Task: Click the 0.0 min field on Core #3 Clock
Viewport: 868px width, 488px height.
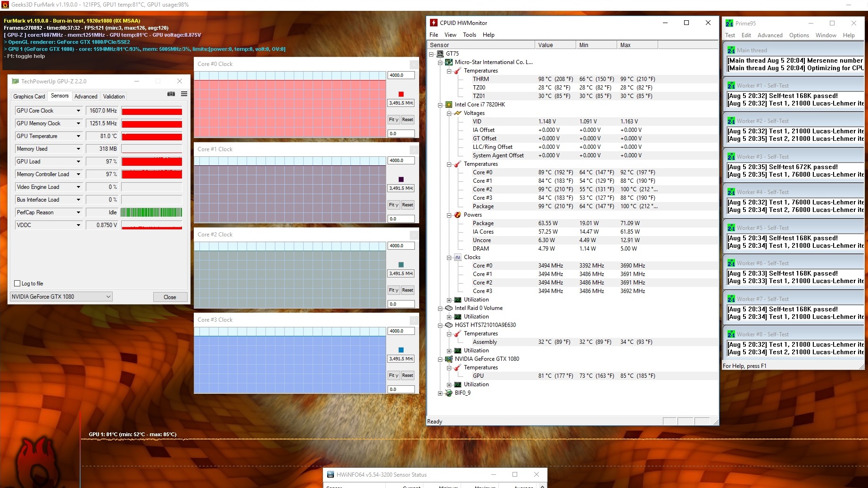Action: pos(401,390)
